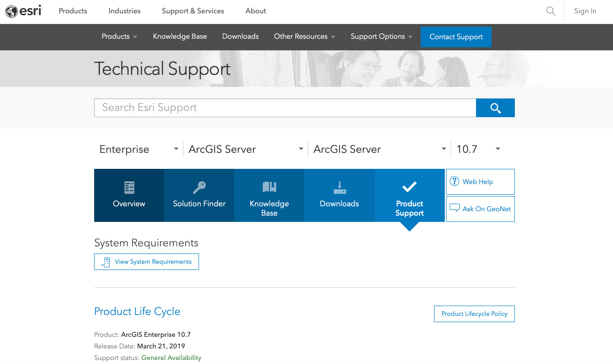Select Industries from the top menu
Viewport: 613px width, 364px height.
[124, 11]
